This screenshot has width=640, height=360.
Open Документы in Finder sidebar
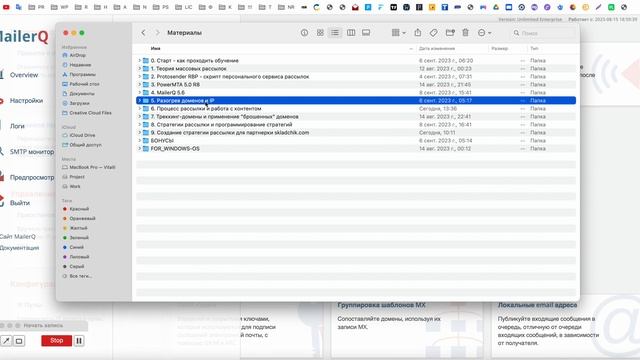point(78,93)
